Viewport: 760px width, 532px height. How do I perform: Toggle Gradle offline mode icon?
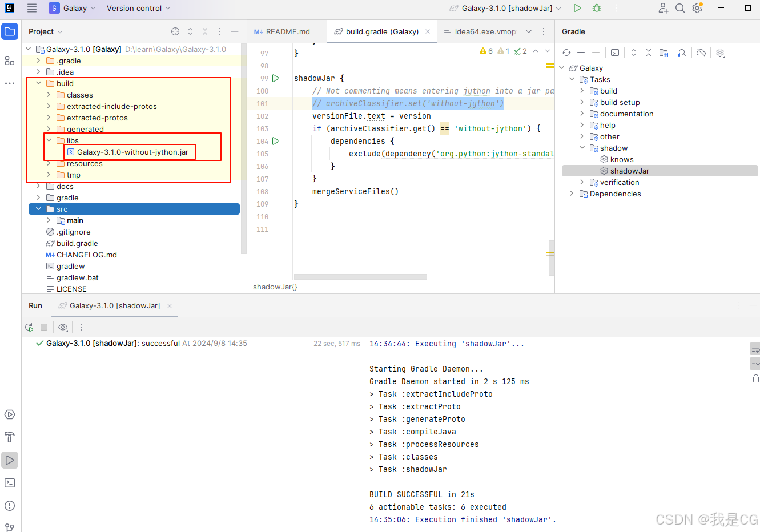coord(701,53)
